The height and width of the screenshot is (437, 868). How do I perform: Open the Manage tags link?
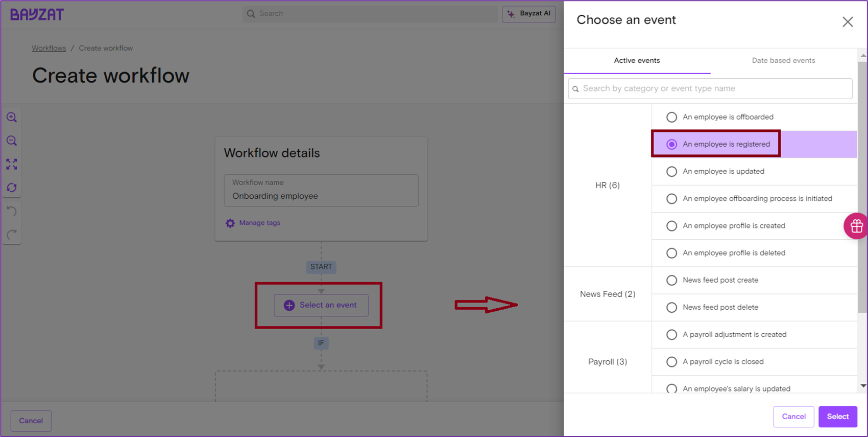coord(259,223)
